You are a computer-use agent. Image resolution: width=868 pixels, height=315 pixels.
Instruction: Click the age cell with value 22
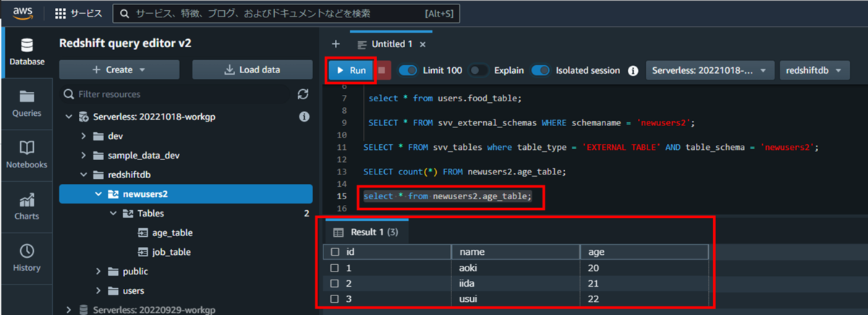[x=644, y=299]
